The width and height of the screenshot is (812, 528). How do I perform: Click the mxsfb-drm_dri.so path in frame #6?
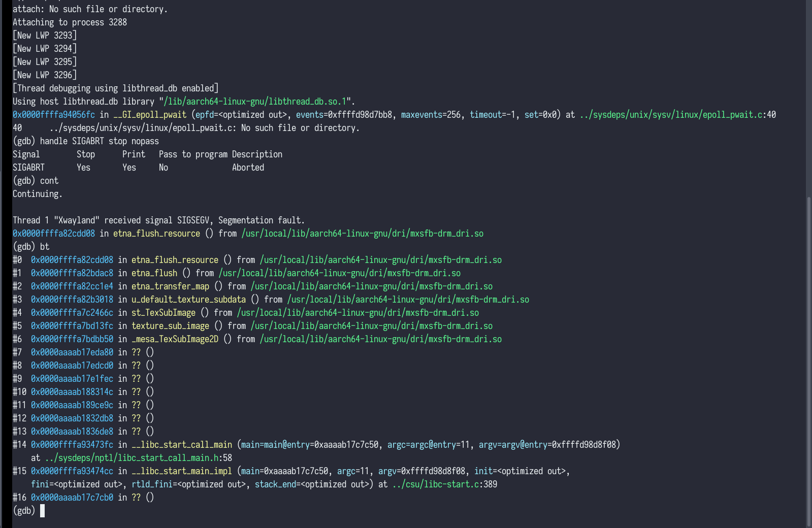pos(381,339)
